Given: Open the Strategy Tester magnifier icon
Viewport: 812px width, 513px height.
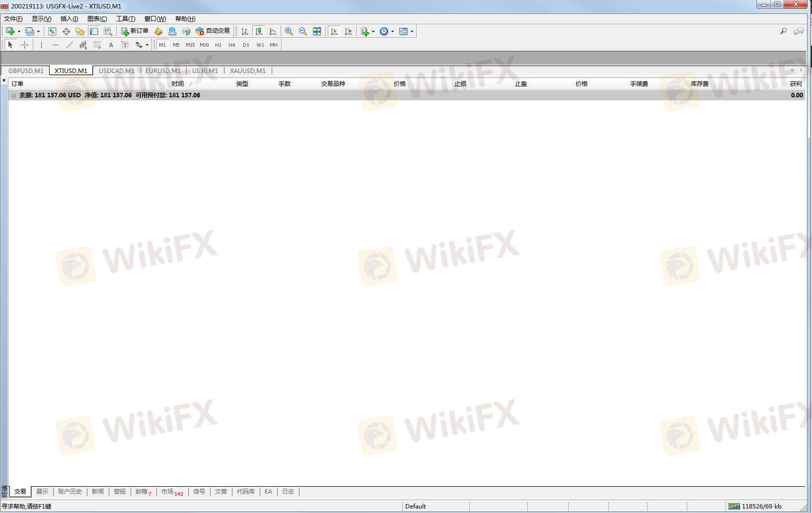Looking at the screenshot, I should tap(108, 31).
